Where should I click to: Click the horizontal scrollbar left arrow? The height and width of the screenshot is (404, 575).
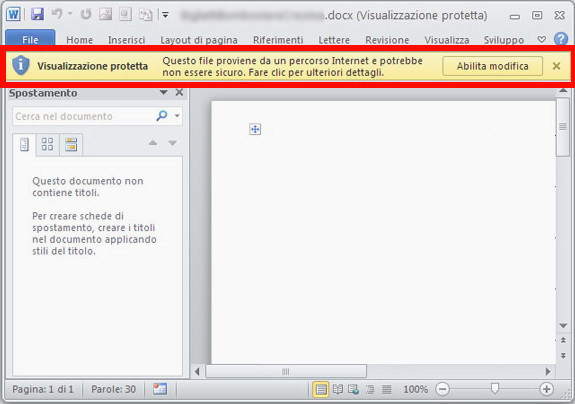[197, 371]
